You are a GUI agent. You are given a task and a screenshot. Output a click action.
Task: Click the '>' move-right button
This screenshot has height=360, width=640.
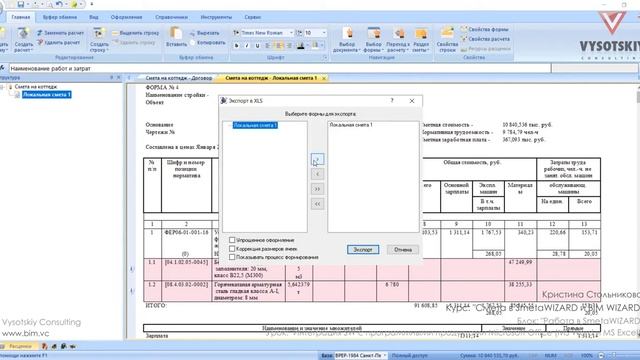[317, 159]
